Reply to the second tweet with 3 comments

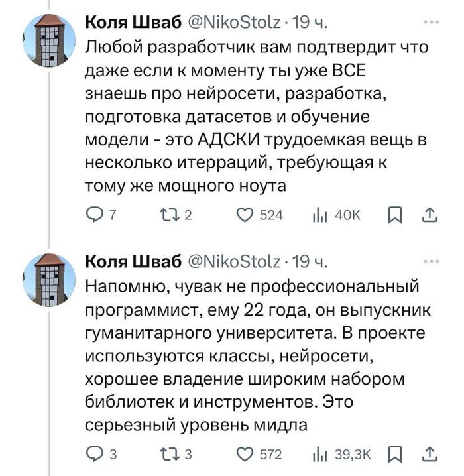(x=95, y=454)
